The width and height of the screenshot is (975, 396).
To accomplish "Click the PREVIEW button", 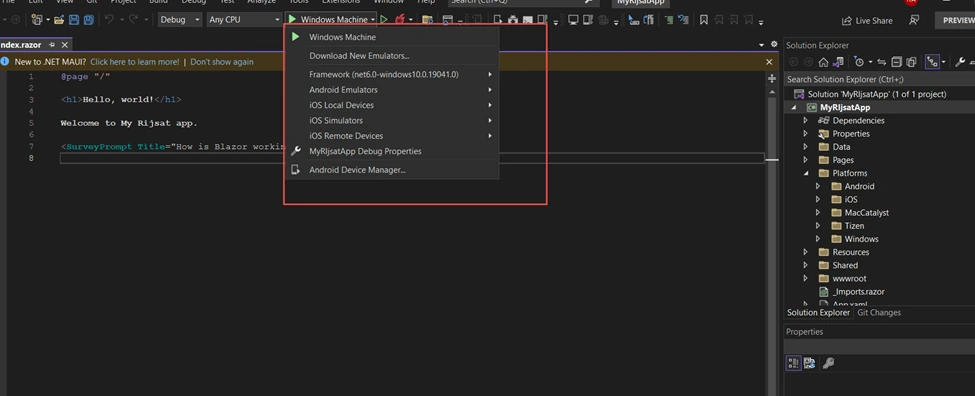I will pos(956,21).
